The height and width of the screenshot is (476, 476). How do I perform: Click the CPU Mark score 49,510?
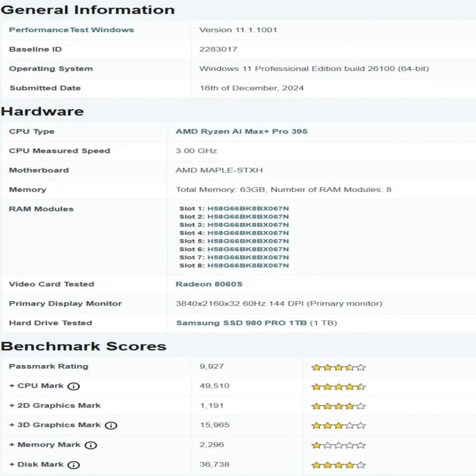point(214,386)
